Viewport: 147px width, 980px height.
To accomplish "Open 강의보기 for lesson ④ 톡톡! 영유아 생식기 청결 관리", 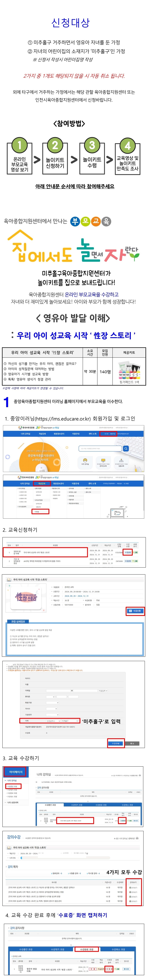I will click(x=133, y=901).
